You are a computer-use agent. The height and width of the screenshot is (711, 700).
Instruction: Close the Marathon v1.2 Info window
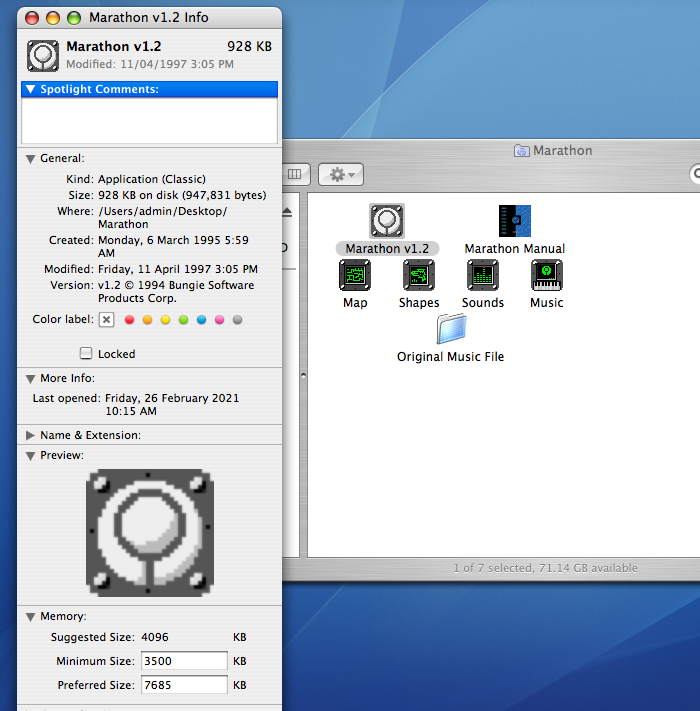coord(32,18)
